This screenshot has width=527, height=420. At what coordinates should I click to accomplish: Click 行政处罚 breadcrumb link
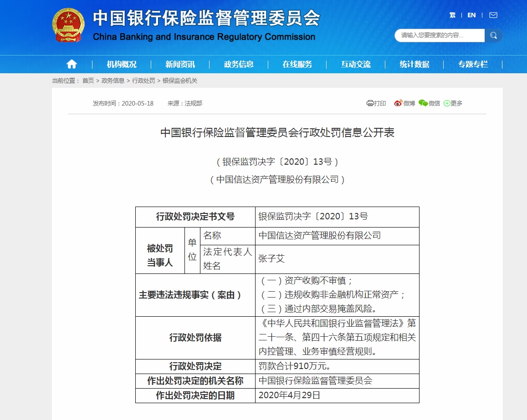[143, 81]
